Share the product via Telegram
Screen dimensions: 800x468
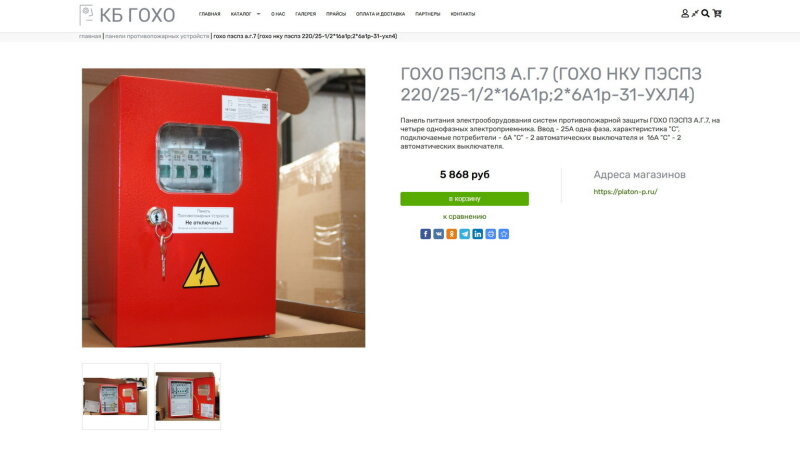(x=465, y=234)
